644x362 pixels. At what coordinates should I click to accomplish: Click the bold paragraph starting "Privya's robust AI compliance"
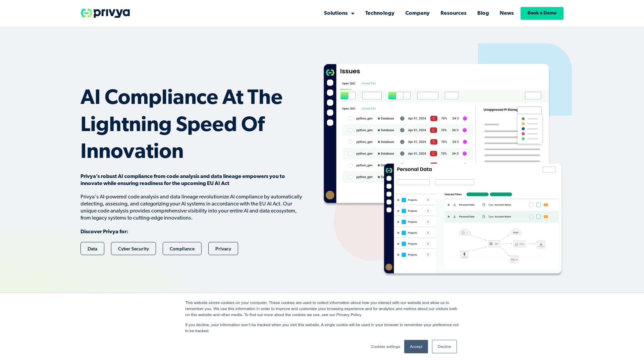183,180
